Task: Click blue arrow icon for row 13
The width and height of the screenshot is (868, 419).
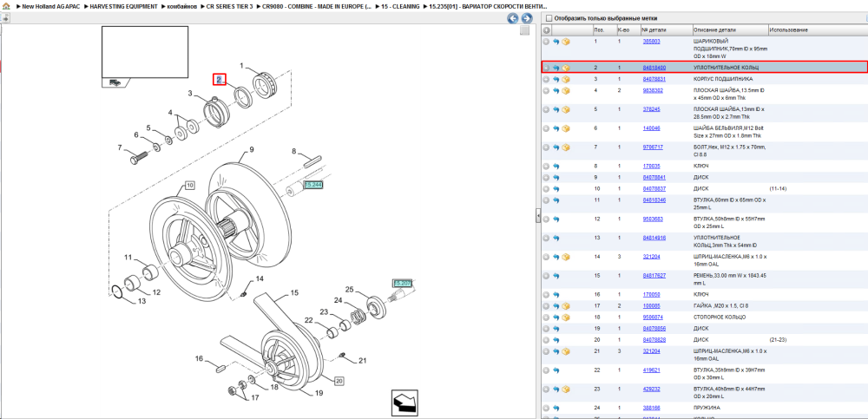Action: [x=556, y=238]
